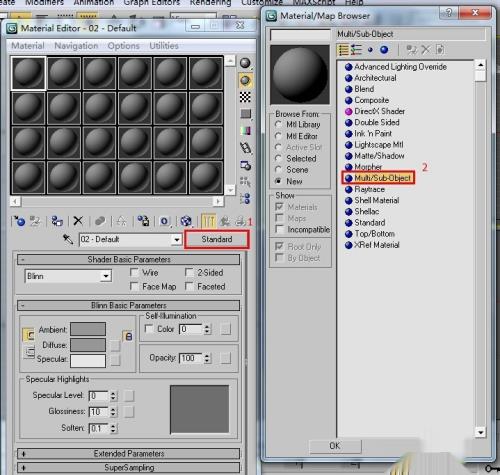The image size is (500, 475).
Task: Click Put Material to Scene icon
Action: (x=35, y=221)
